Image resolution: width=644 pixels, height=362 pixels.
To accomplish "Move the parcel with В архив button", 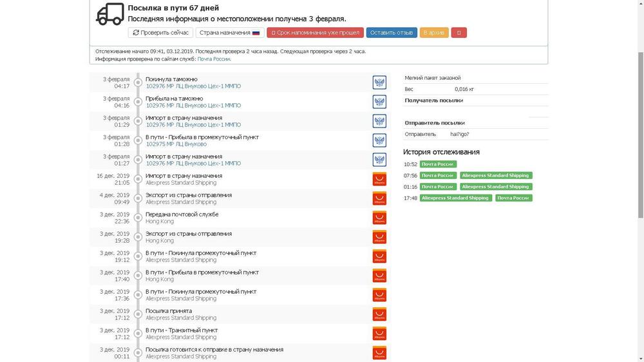I will (x=434, y=33).
